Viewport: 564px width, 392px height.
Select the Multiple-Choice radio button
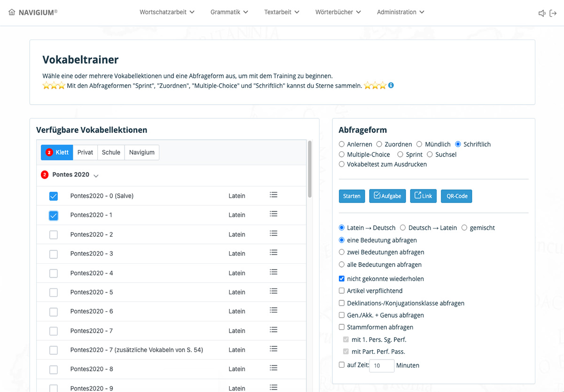[342, 154]
